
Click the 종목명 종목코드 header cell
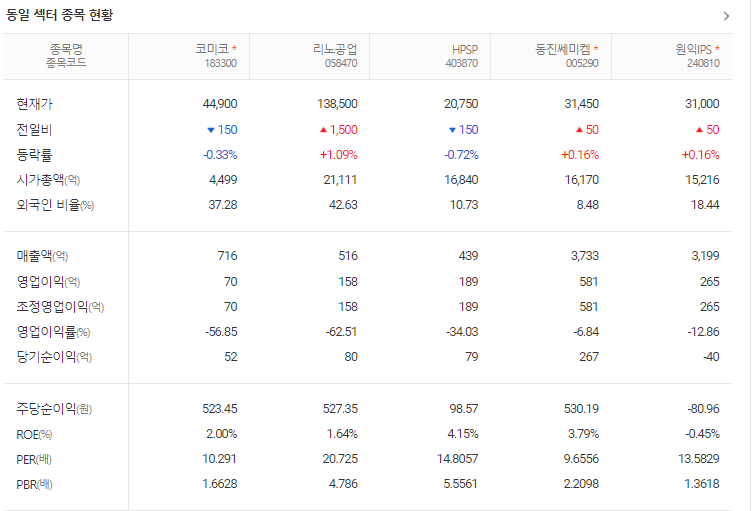pos(66,56)
